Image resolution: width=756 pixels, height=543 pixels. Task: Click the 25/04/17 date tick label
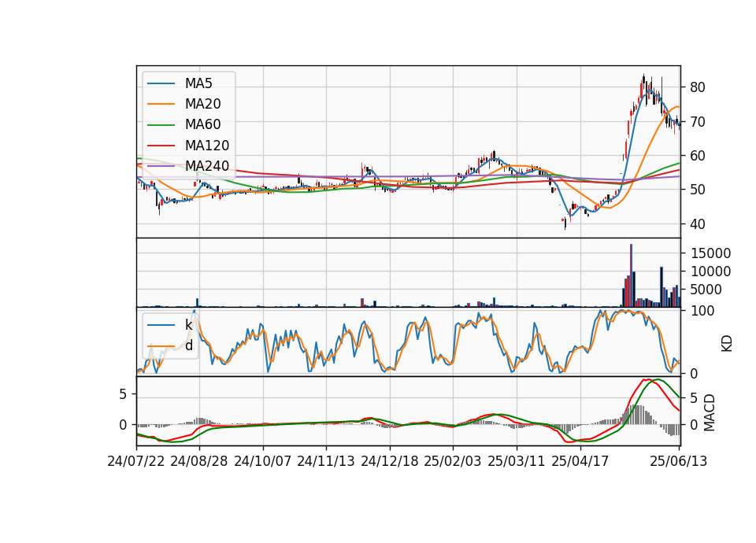coord(580,462)
